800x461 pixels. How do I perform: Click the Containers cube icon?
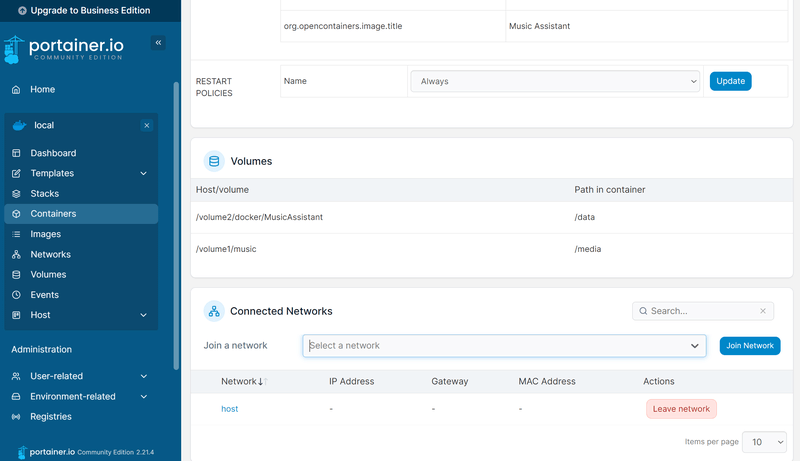16,214
